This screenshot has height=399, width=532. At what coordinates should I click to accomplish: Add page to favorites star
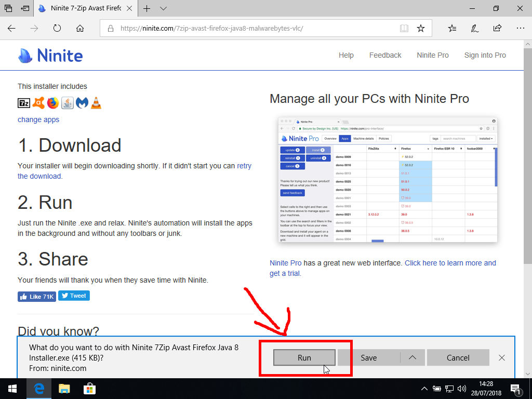[421, 28]
